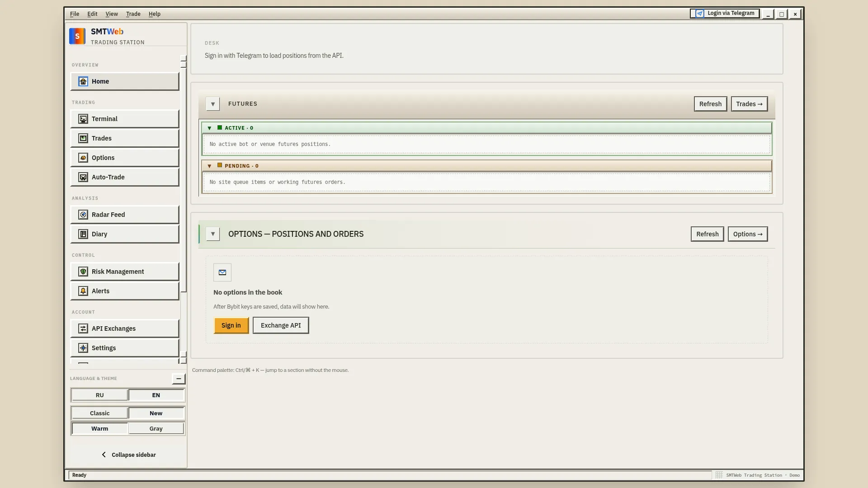This screenshot has width=868, height=488.
Task: Go to the Home page
Action: click(125, 81)
